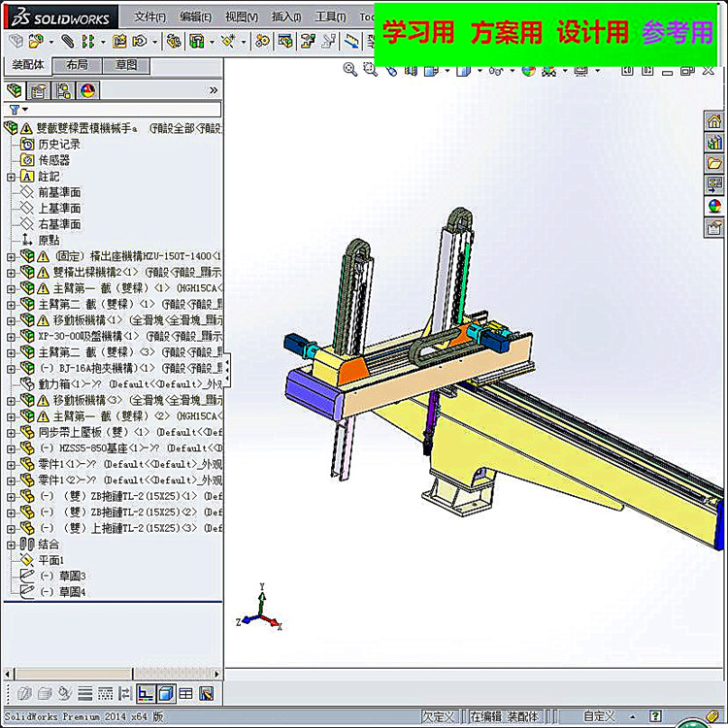Select the move component tool
The height and width of the screenshot is (728, 728).
click(x=140, y=42)
